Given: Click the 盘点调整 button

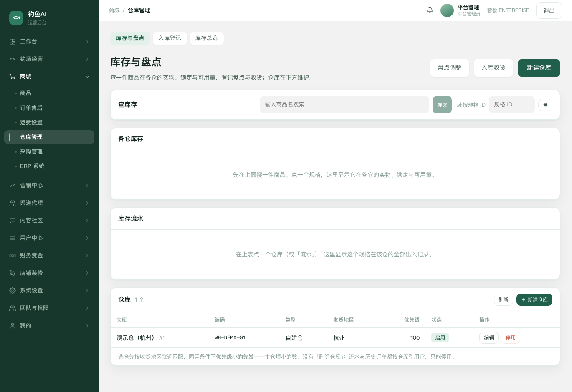Looking at the screenshot, I should (450, 68).
